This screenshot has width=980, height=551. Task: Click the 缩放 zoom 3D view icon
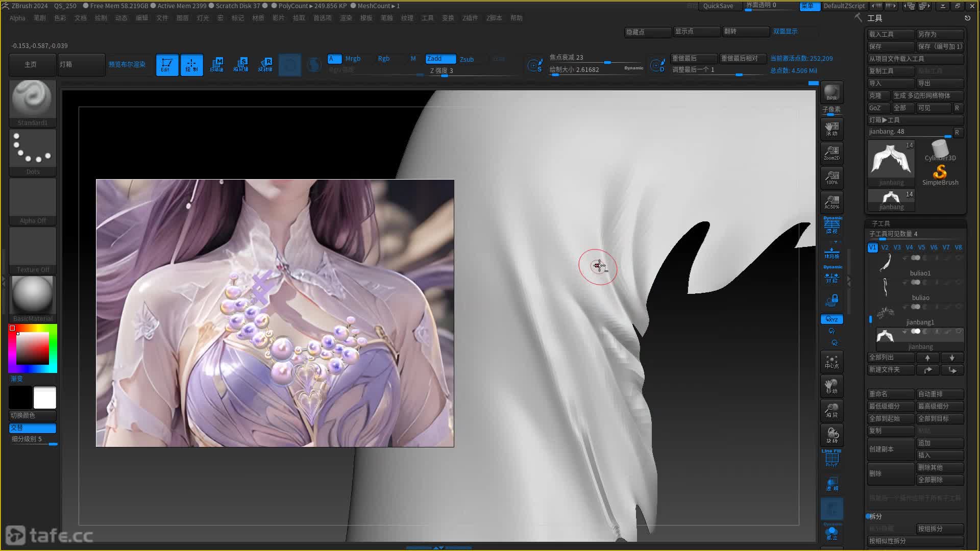tap(831, 411)
